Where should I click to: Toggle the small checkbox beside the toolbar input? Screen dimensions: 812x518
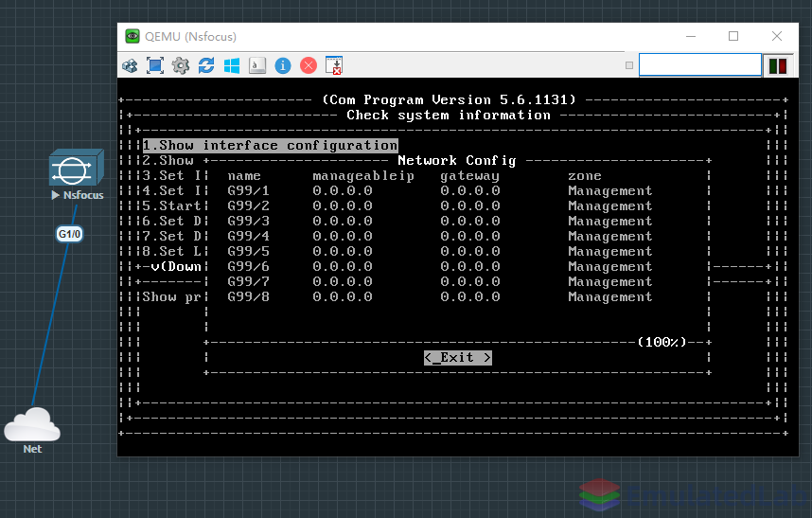pyautogui.click(x=629, y=65)
